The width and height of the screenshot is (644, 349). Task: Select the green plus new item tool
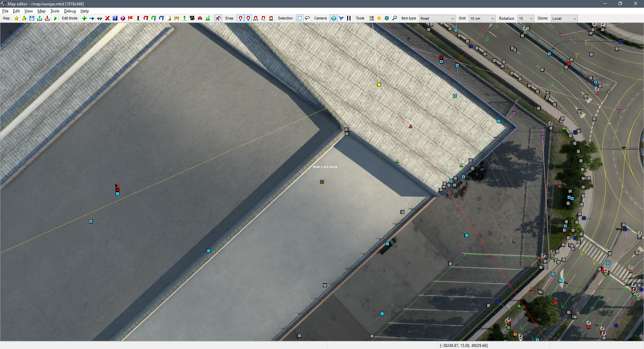click(84, 18)
